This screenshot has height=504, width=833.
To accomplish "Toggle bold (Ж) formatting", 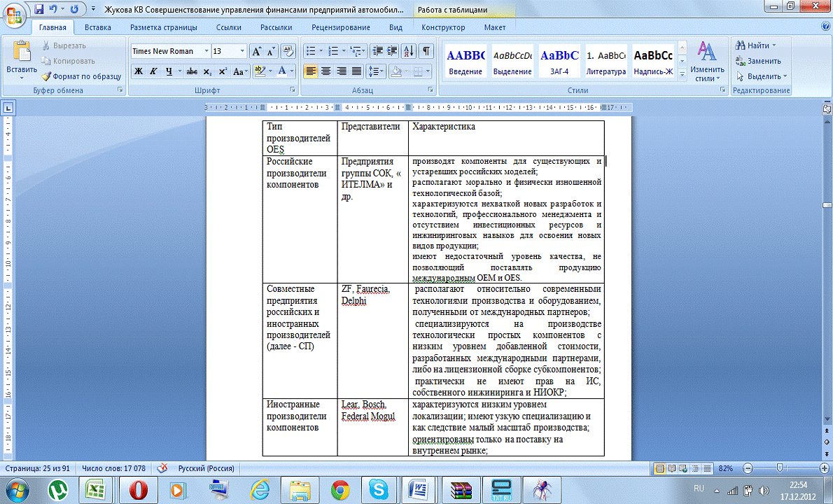I will click(x=139, y=71).
